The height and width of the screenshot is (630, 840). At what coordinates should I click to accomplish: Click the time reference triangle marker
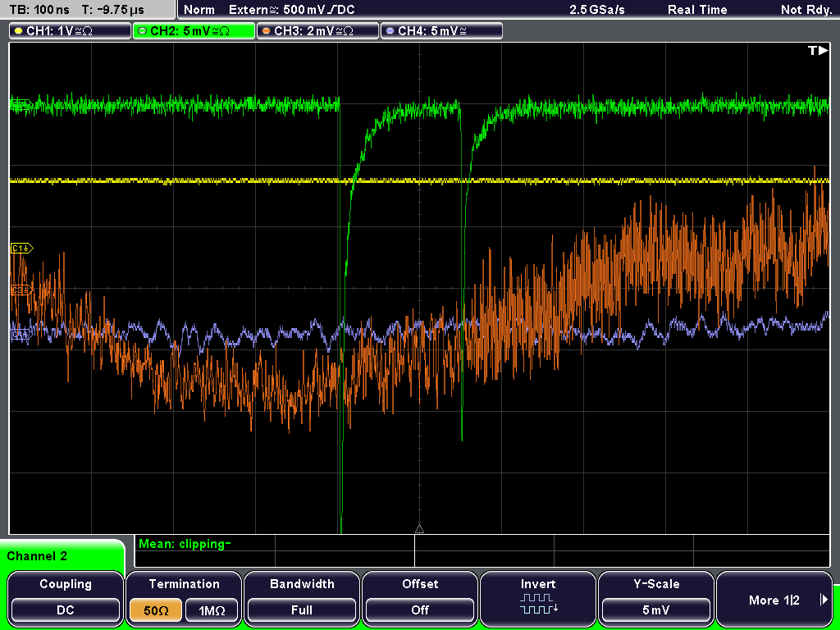click(419, 529)
